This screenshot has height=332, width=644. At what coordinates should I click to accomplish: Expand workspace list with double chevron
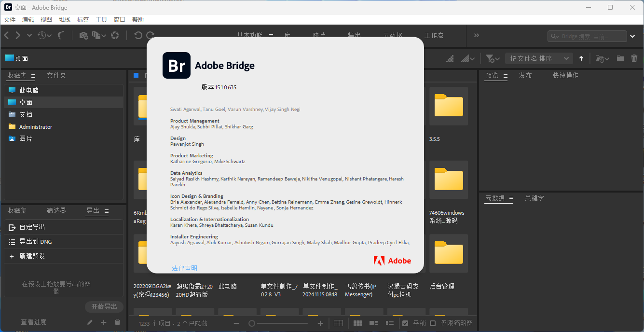tap(477, 35)
